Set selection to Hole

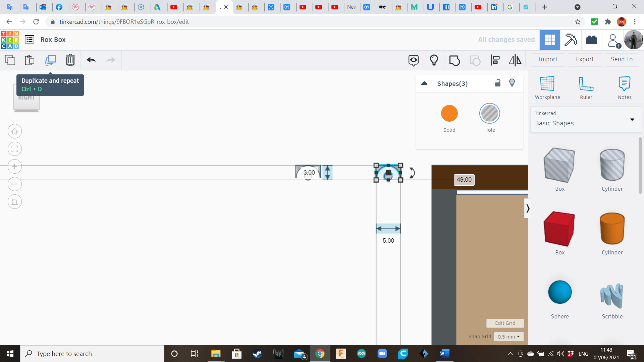coord(489,114)
